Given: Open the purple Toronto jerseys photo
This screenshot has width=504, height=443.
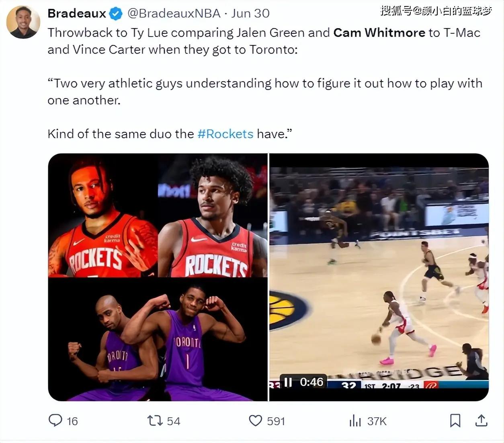Looking at the screenshot, I should [x=158, y=340].
